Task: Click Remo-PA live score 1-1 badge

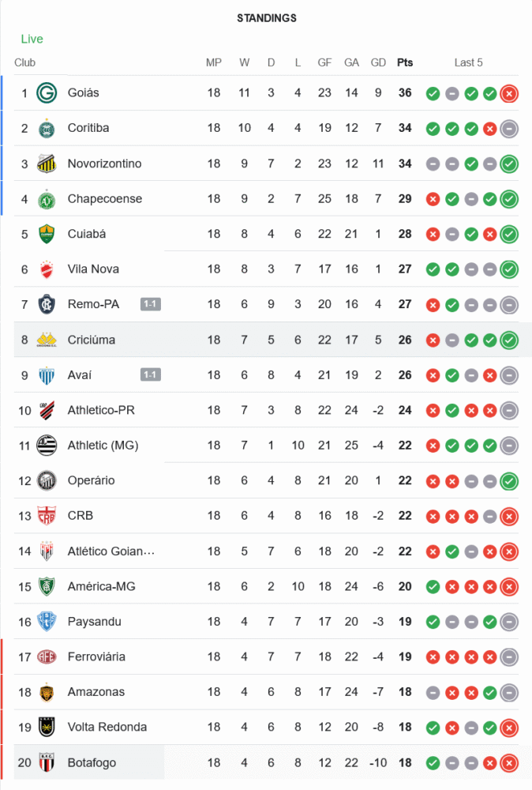Action: point(151,304)
